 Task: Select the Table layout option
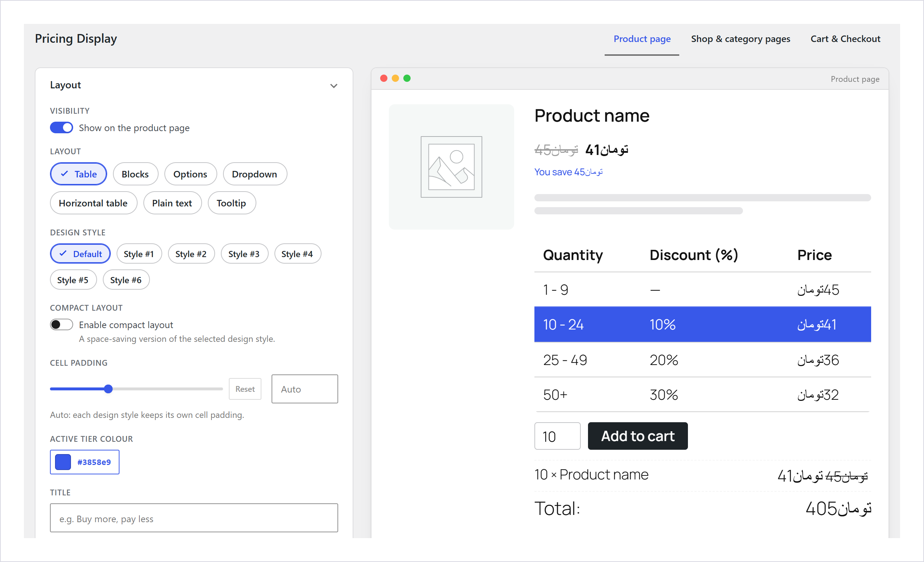tap(78, 174)
